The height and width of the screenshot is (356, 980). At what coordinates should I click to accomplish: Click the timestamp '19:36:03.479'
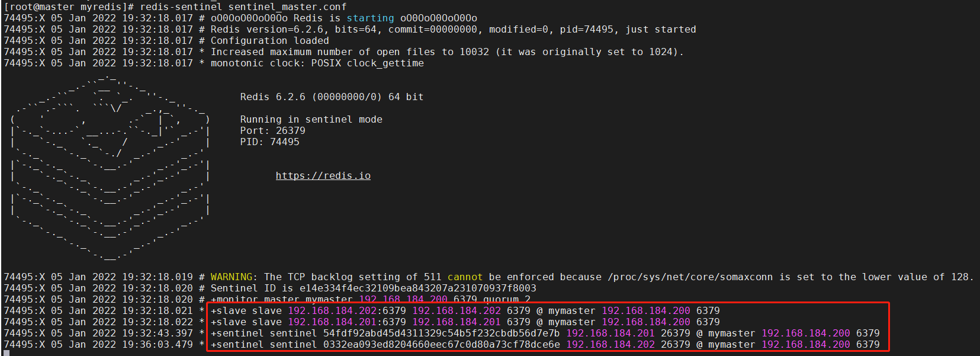point(158,344)
